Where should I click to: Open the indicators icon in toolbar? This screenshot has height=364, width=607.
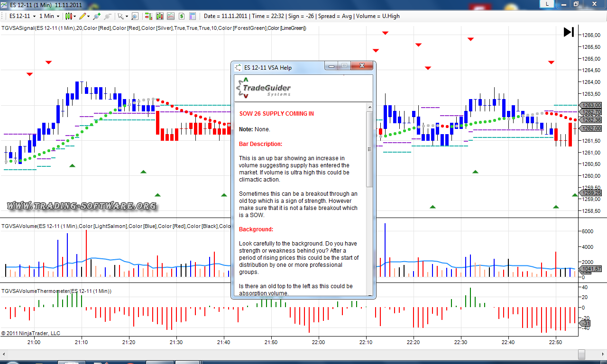(159, 16)
